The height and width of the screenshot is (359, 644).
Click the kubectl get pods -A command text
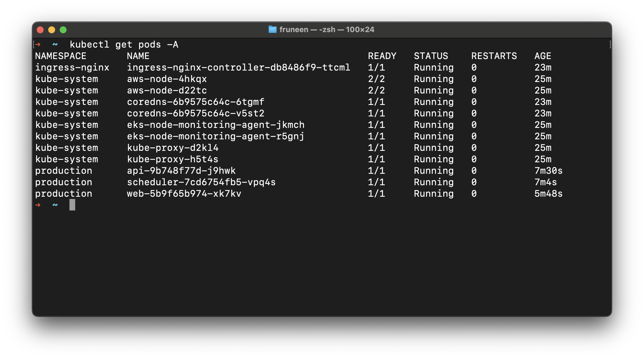click(124, 45)
